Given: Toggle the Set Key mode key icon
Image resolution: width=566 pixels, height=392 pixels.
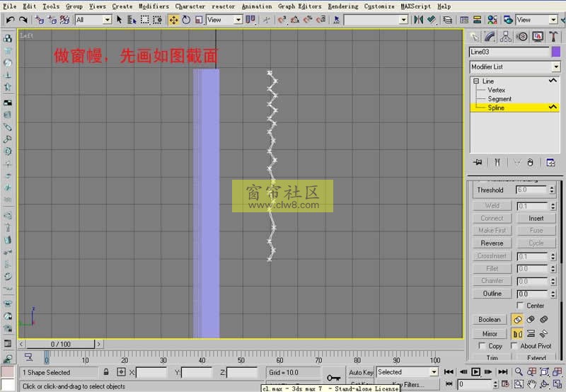Looking at the screenshot, I should (333, 378).
